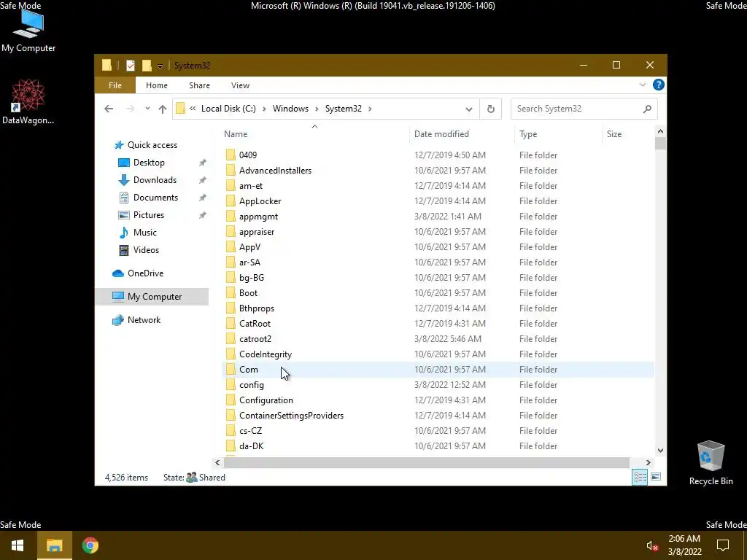Go back using the back arrow

(109, 109)
